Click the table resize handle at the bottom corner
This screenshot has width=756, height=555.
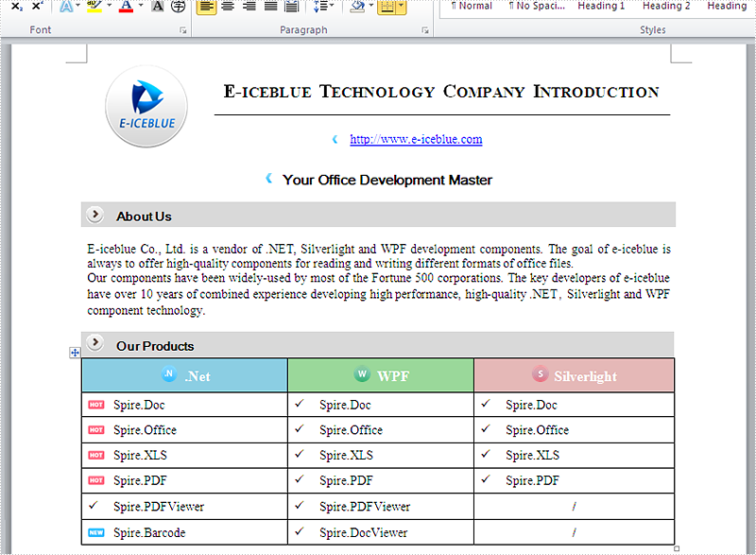tap(677, 548)
